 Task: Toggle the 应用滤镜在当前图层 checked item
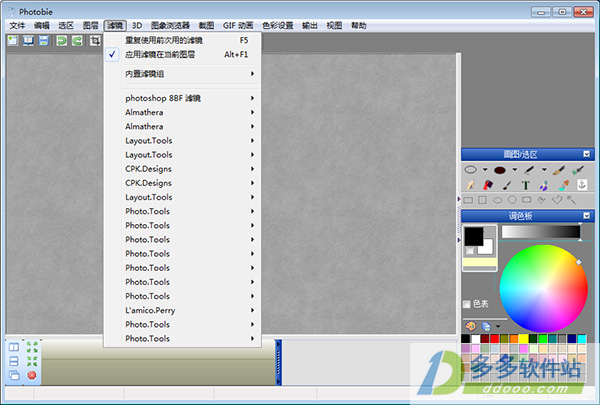tap(182, 54)
